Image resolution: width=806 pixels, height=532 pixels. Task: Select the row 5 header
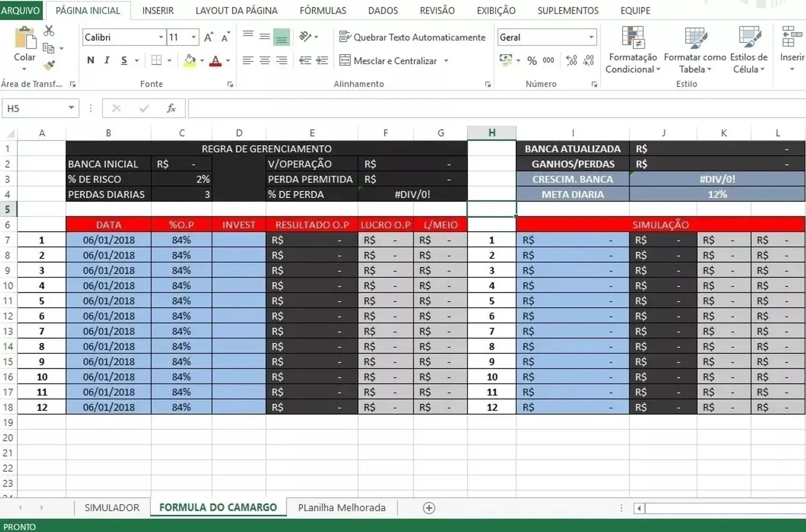tap(8, 209)
